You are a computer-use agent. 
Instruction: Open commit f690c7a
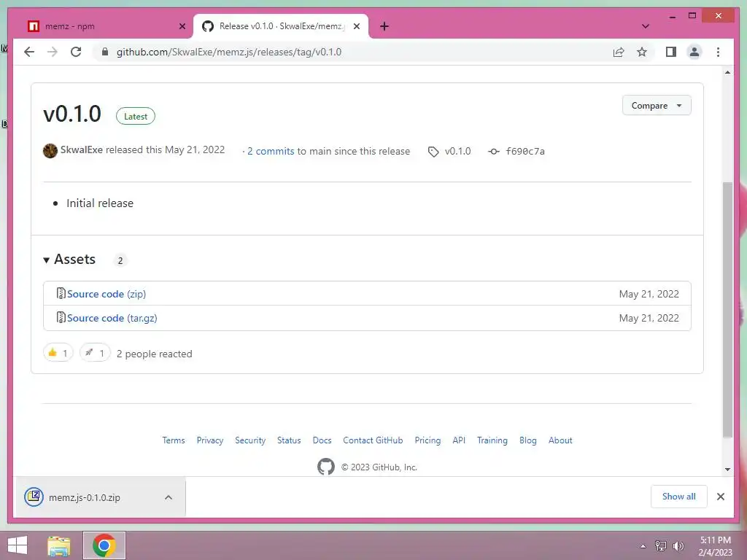(525, 151)
